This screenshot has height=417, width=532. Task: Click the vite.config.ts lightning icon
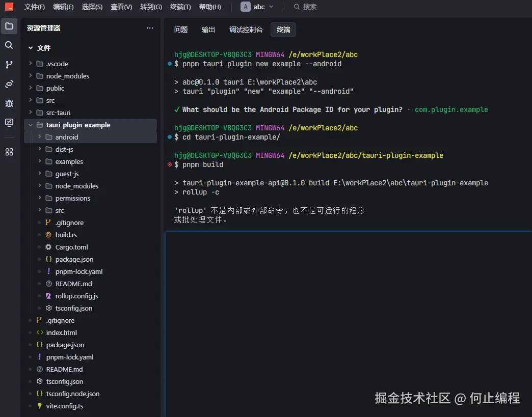[40, 405]
